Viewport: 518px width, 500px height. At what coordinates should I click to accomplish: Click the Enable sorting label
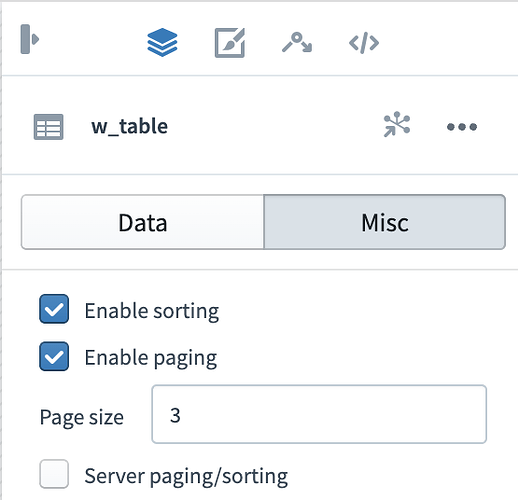(x=152, y=311)
